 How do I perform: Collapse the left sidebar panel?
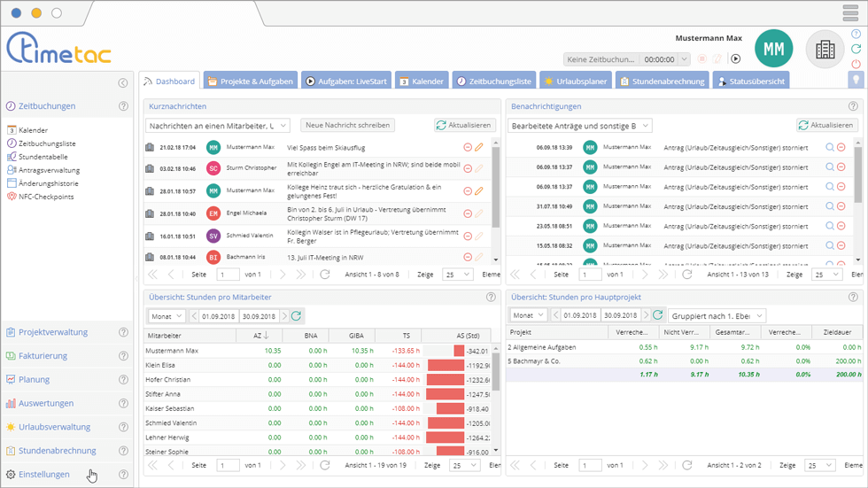tap(123, 83)
